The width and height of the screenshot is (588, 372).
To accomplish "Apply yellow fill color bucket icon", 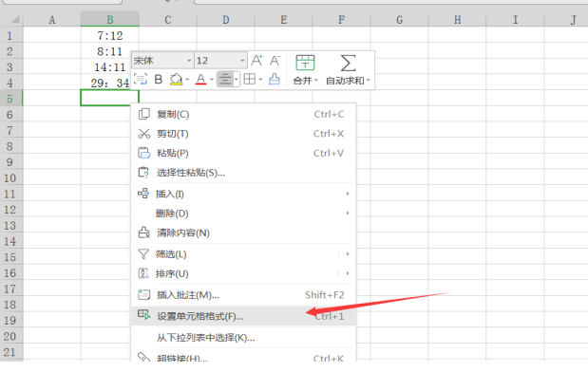I will coord(176,79).
